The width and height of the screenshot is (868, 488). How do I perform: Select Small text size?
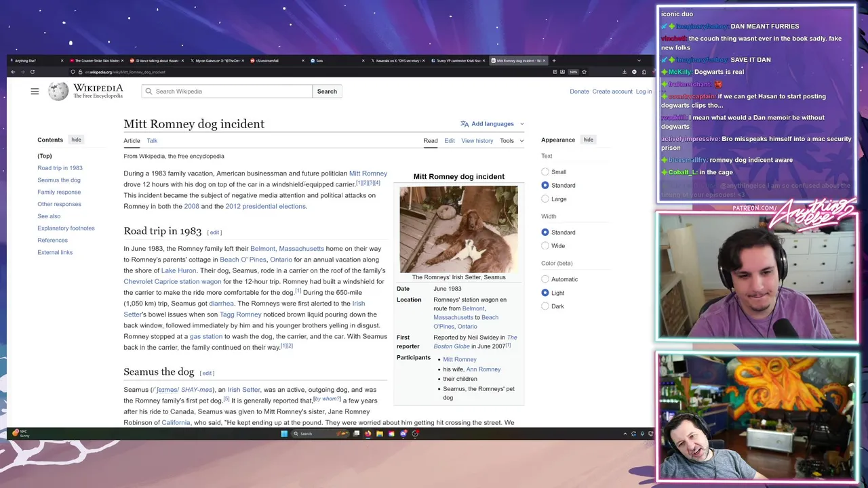pos(545,172)
